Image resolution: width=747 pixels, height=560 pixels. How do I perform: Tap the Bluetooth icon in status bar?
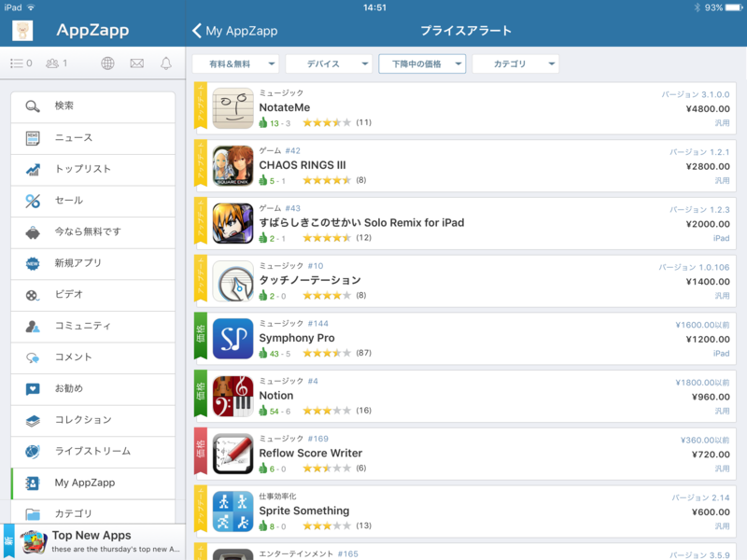[697, 7]
